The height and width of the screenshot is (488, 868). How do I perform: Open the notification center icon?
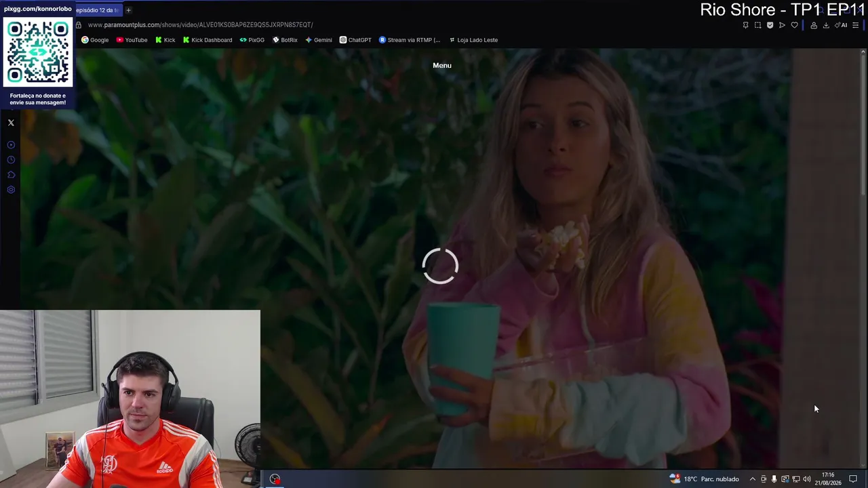click(853, 479)
